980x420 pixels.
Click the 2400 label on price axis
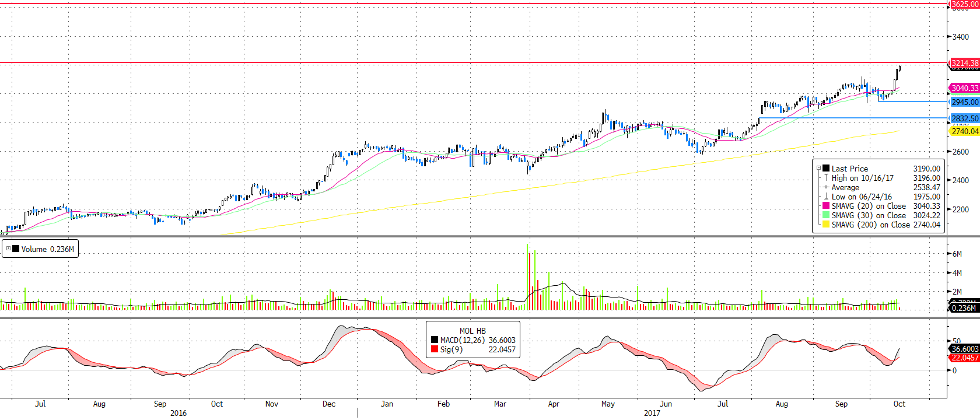pos(961,180)
